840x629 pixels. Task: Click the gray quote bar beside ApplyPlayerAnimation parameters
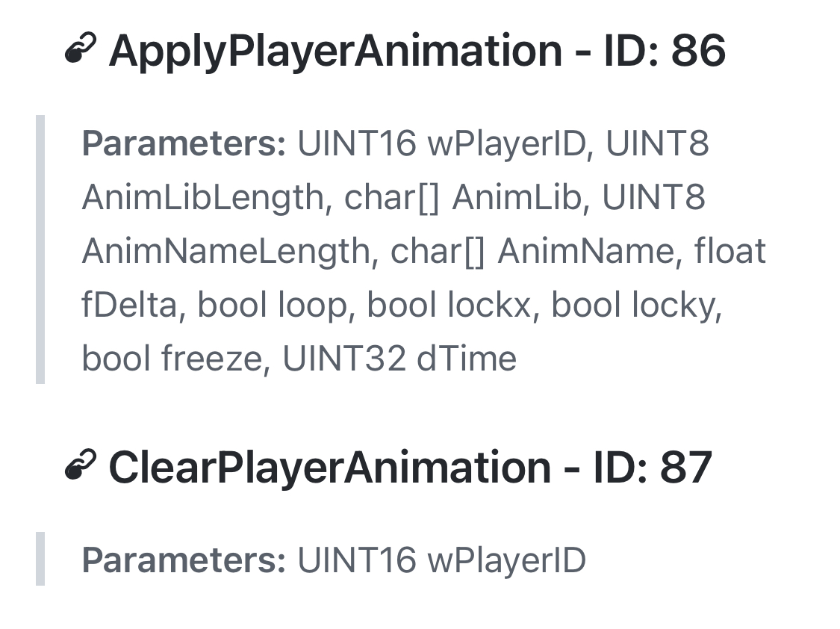click(40, 250)
